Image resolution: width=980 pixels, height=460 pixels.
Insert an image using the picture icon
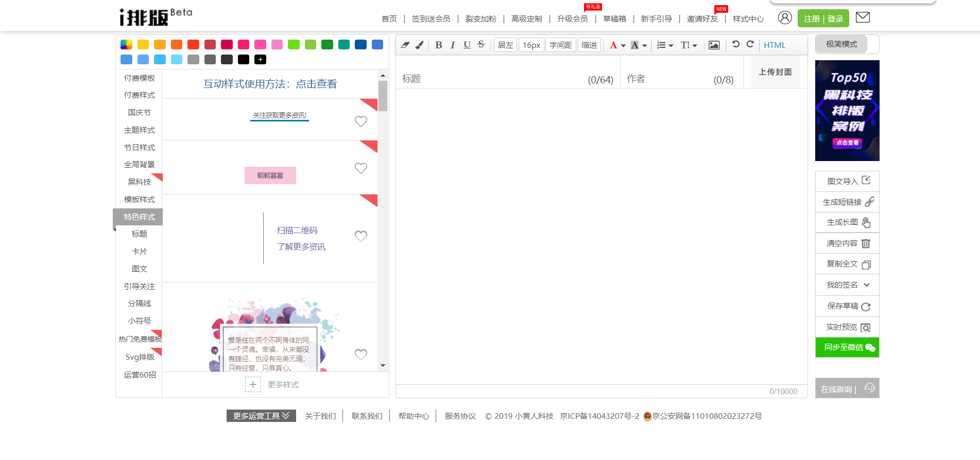(714, 45)
